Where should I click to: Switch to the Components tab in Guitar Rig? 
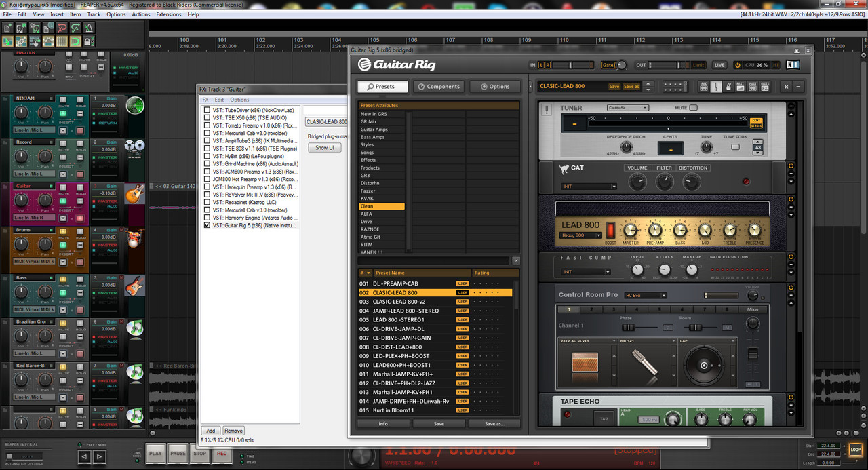[x=438, y=87]
